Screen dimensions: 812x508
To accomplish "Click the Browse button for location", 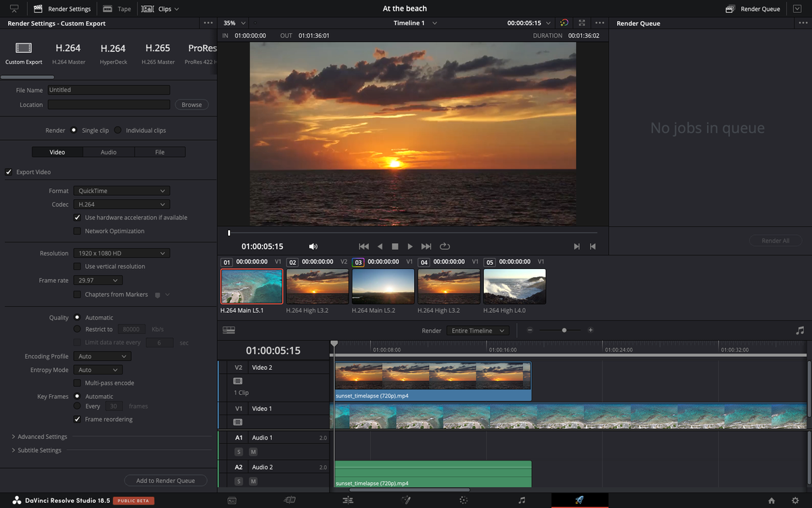I will point(191,105).
